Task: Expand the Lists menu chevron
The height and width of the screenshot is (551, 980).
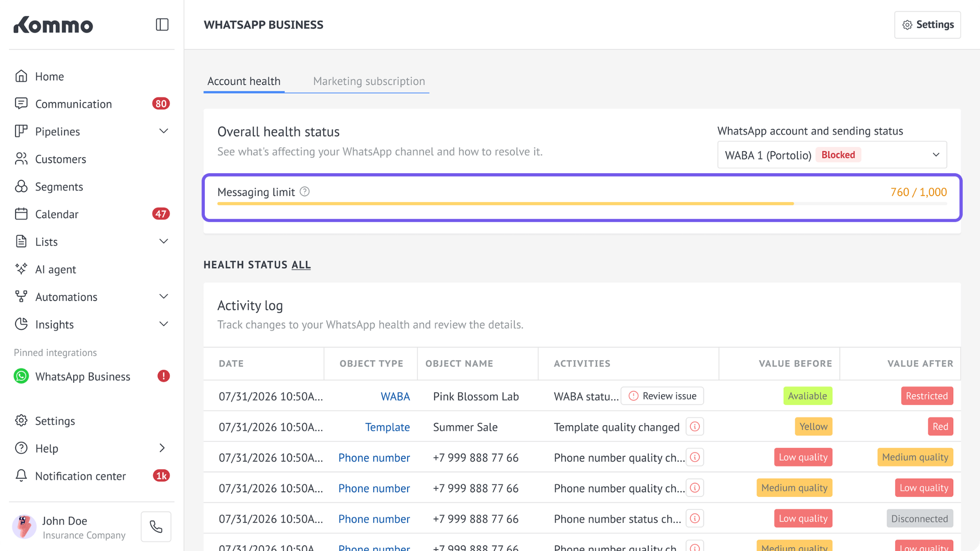Action: 164,242
